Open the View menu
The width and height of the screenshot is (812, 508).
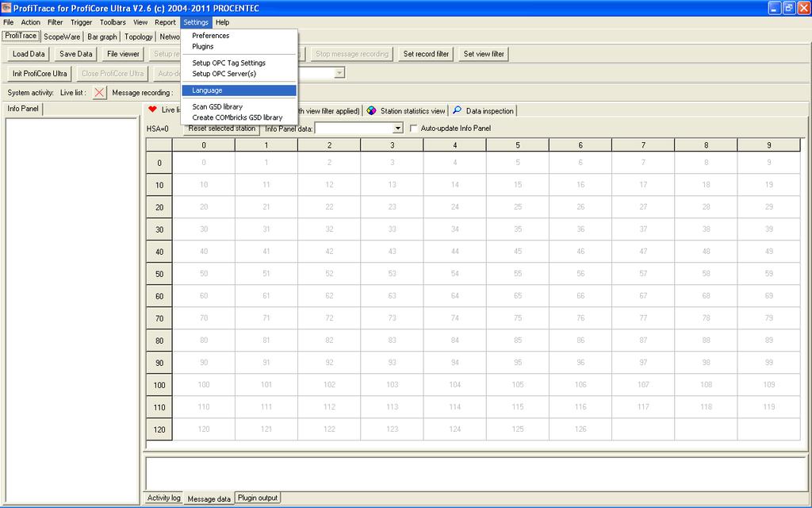coord(140,22)
